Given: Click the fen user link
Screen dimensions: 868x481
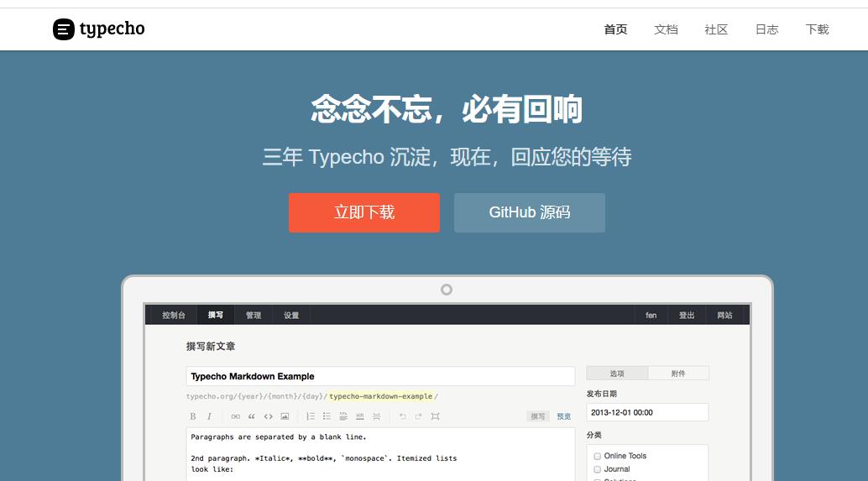Looking at the screenshot, I should tap(651, 315).
